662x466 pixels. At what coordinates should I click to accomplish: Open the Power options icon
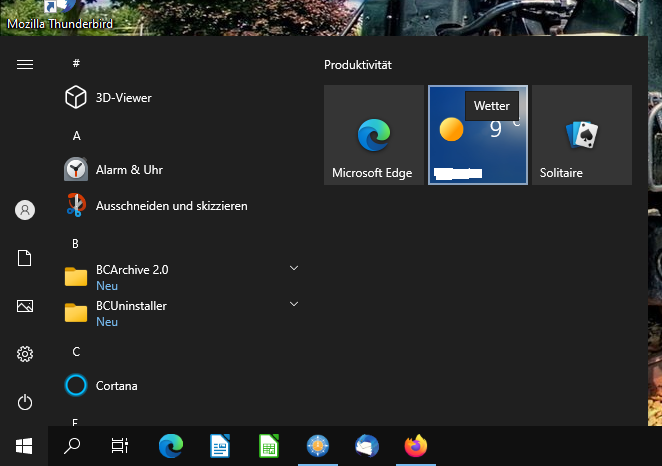[25, 402]
